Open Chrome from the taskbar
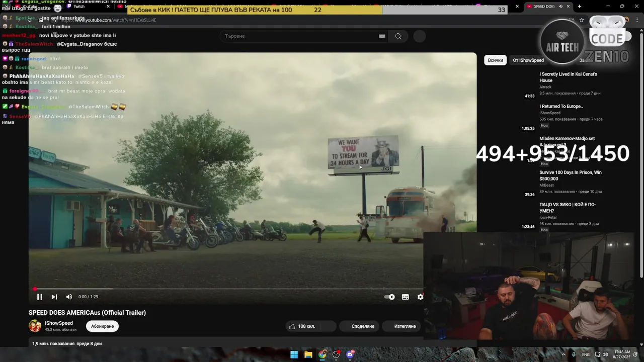The height and width of the screenshot is (362, 644). (x=323, y=354)
